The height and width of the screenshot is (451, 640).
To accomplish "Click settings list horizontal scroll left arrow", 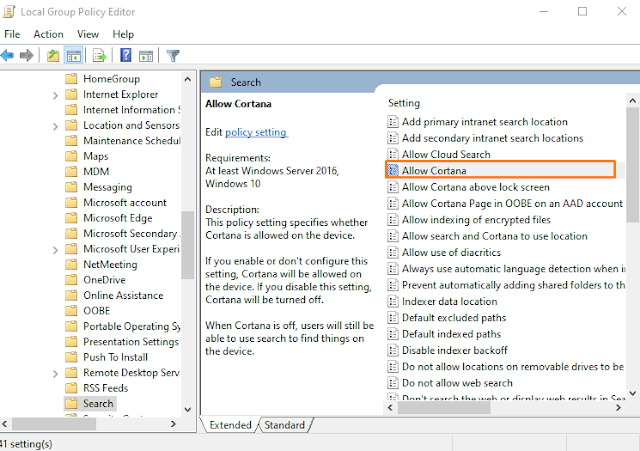I will point(391,407).
